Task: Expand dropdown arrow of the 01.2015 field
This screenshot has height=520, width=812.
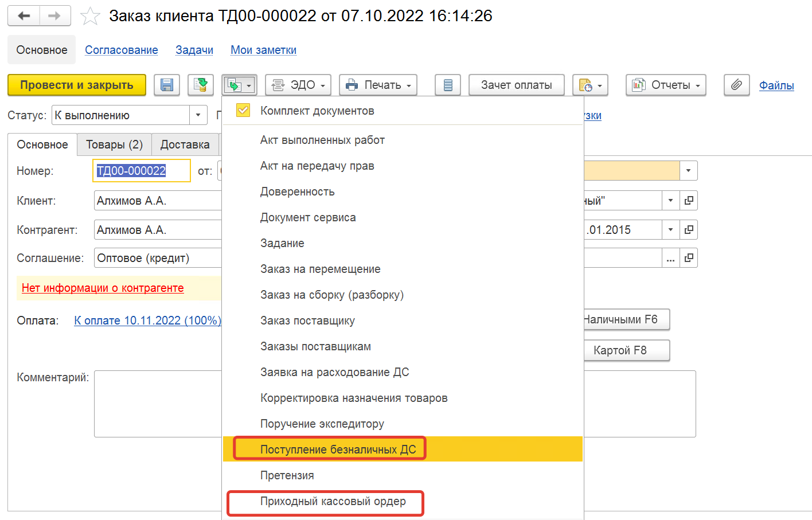Action: pyautogui.click(x=670, y=230)
